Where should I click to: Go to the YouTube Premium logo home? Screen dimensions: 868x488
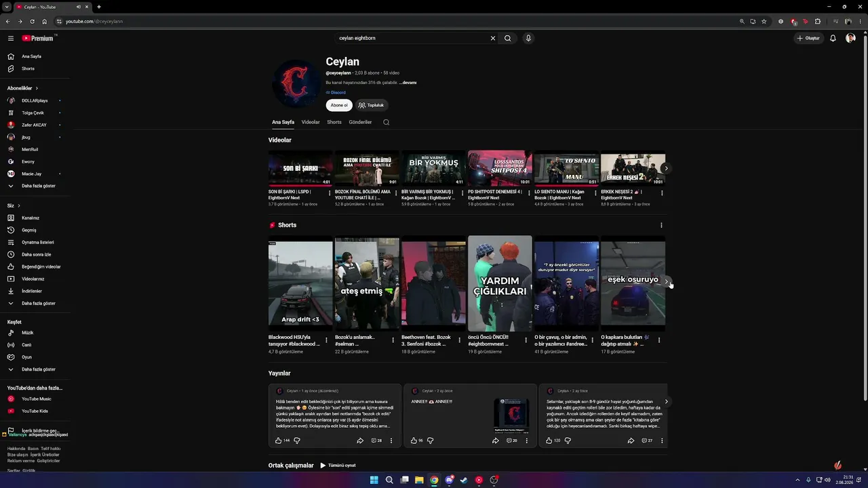(x=38, y=38)
